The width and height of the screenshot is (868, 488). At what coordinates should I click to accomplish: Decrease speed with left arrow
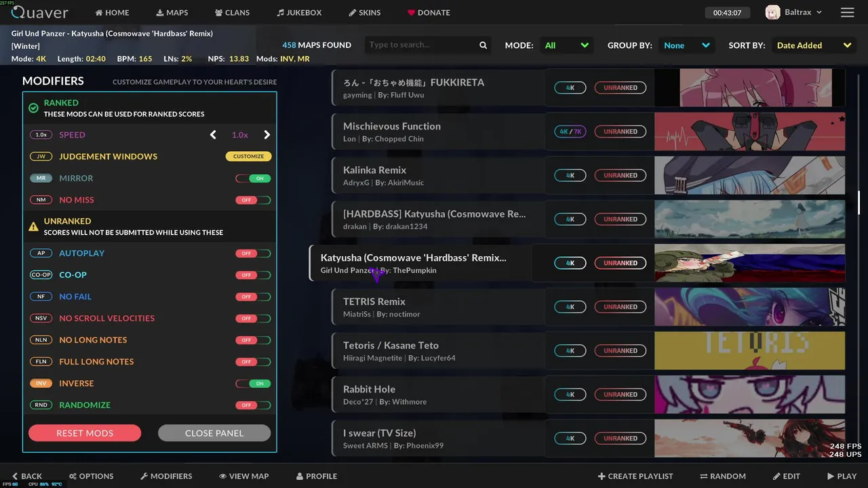pyautogui.click(x=213, y=135)
